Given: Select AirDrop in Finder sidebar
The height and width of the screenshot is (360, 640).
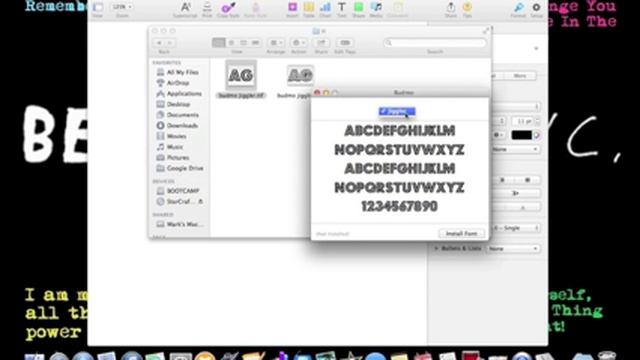Looking at the screenshot, I should (x=179, y=83).
